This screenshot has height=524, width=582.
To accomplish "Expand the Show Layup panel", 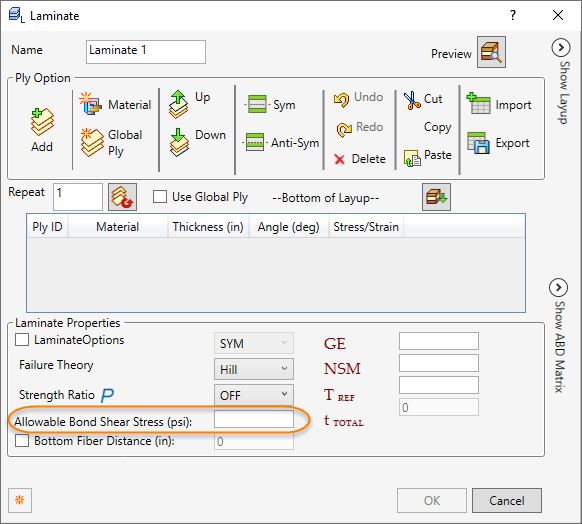I will (560, 48).
